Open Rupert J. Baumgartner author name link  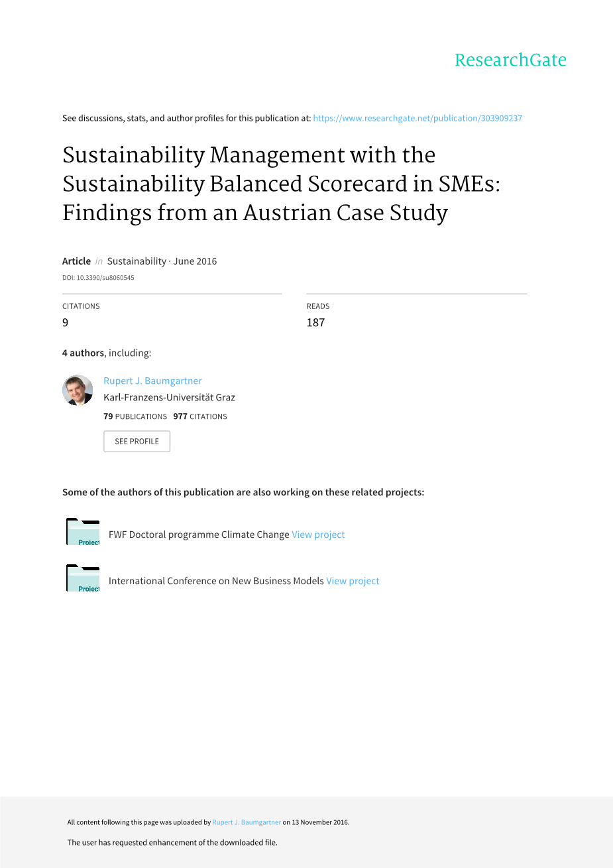[152, 381]
